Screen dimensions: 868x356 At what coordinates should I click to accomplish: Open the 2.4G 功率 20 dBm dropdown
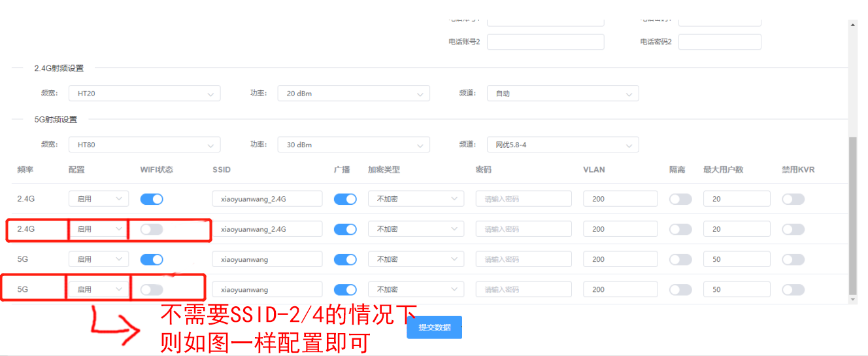click(354, 94)
